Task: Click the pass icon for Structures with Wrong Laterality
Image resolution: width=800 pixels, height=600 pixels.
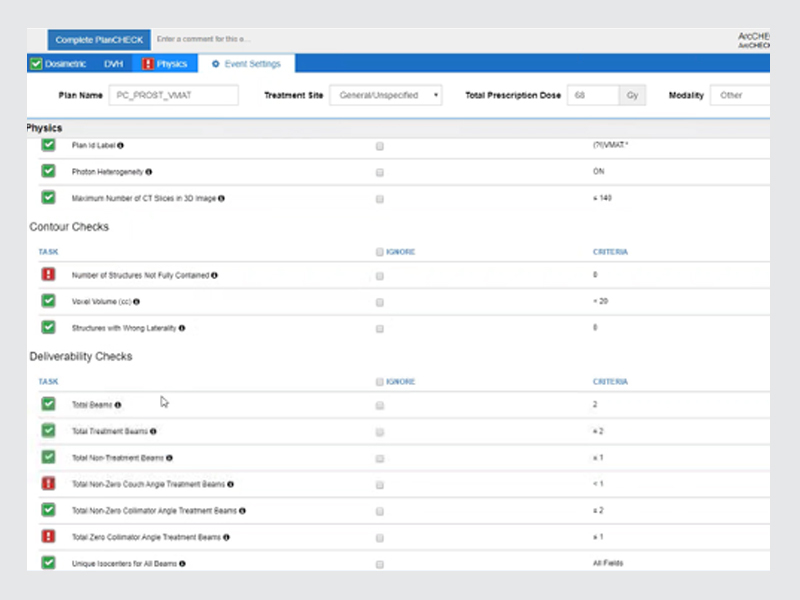Action: 48,327
